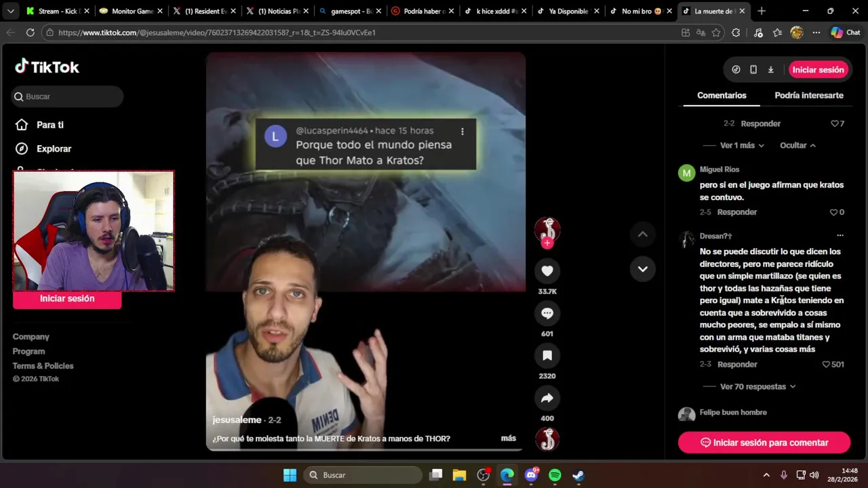The height and width of the screenshot is (488, 868).
Task: Open the jesusaleme creator name on the video
Action: tap(237, 420)
